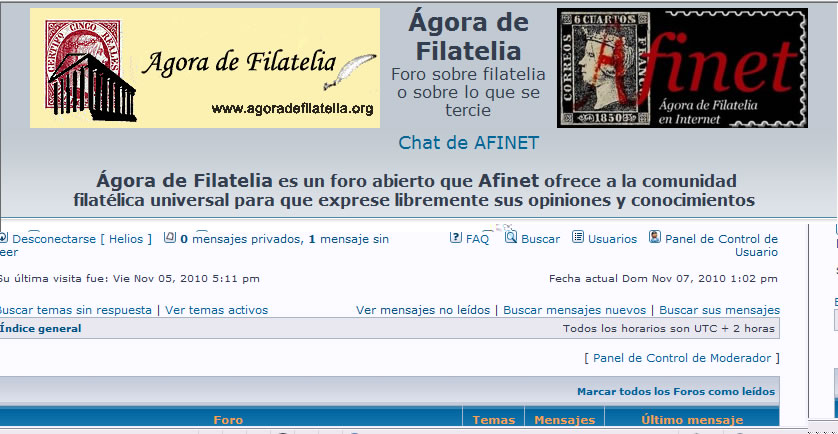
Task: Click the user control panel icon
Action: (655, 237)
